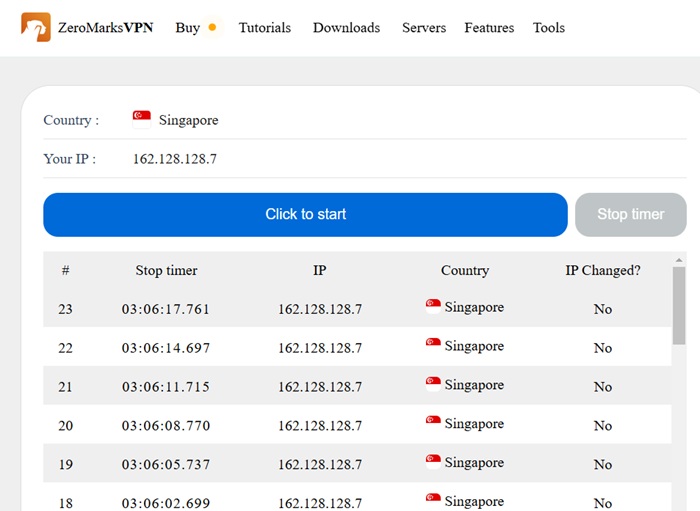
Task: Click the ZeroMarksVPN brand name
Action: pos(105,28)
